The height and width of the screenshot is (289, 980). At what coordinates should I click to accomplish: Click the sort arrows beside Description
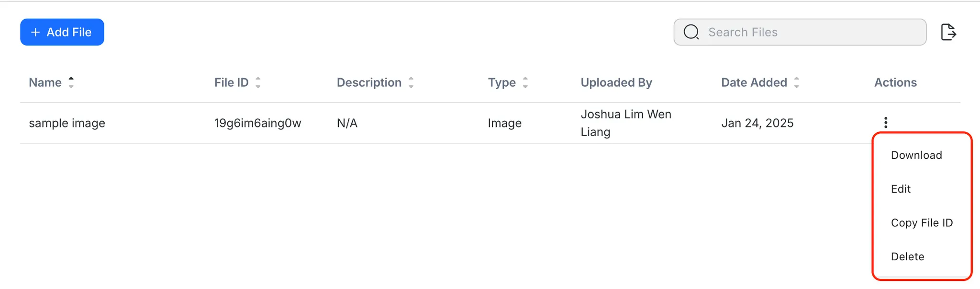tap(411, 82)
